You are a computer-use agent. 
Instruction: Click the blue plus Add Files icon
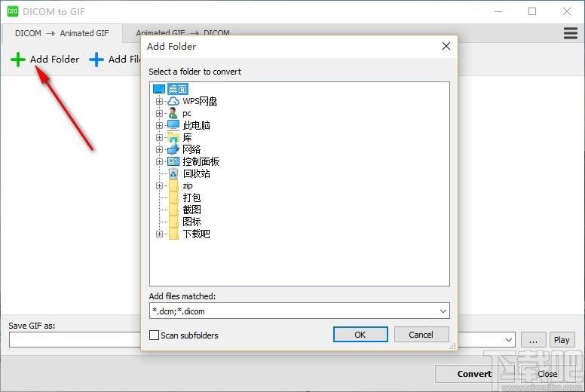(96, 60)
